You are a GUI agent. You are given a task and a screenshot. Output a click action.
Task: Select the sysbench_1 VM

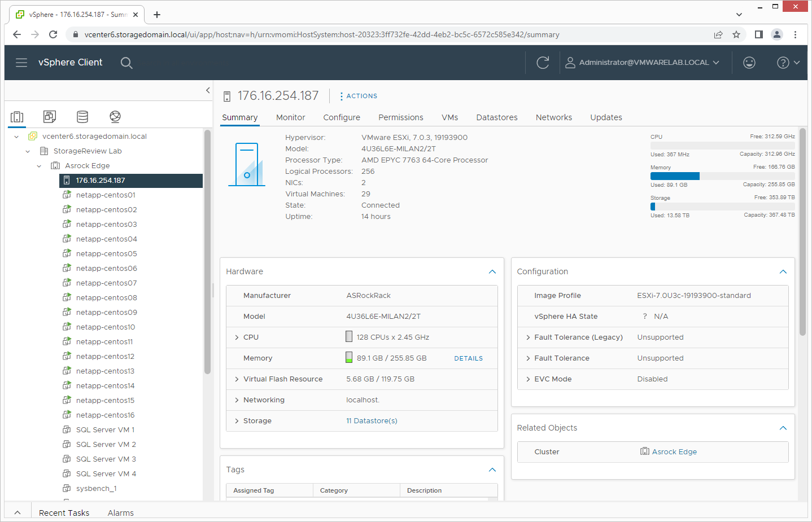coord(96,489)
